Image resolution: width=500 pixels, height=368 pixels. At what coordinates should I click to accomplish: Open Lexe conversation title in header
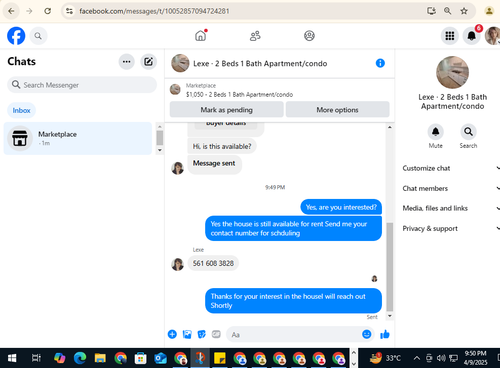click(x=260, y=63)
